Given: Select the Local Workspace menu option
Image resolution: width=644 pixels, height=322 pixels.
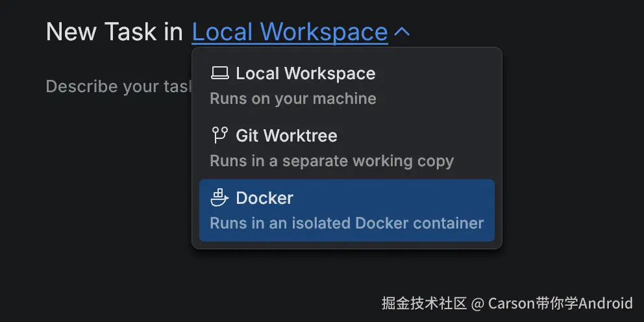Looking at the screenshot, I should 347,86.
